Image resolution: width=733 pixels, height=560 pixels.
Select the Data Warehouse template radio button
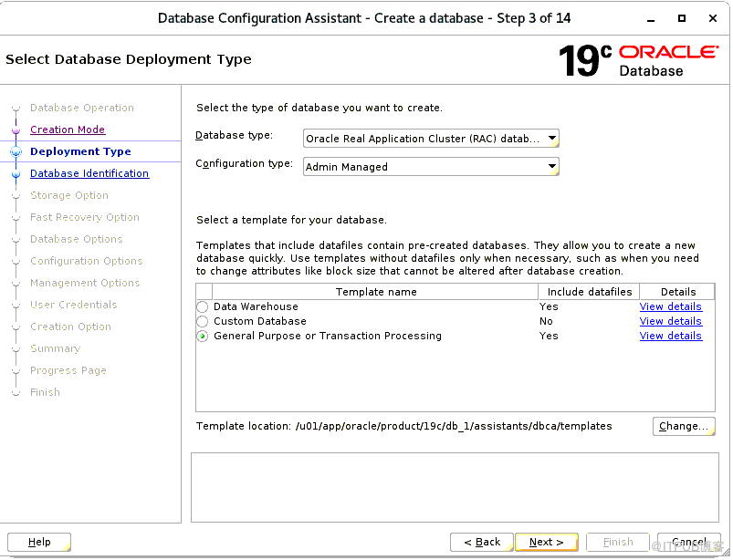coord(203,306)
